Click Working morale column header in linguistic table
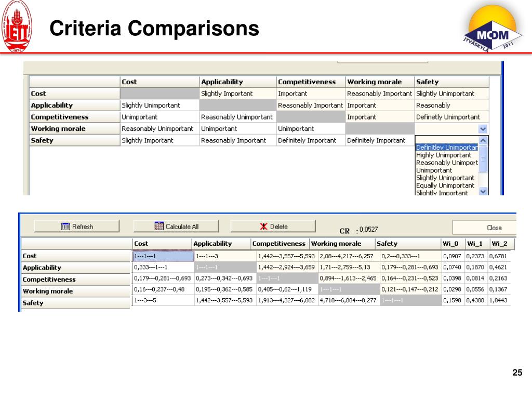 (x=380, y=82)
